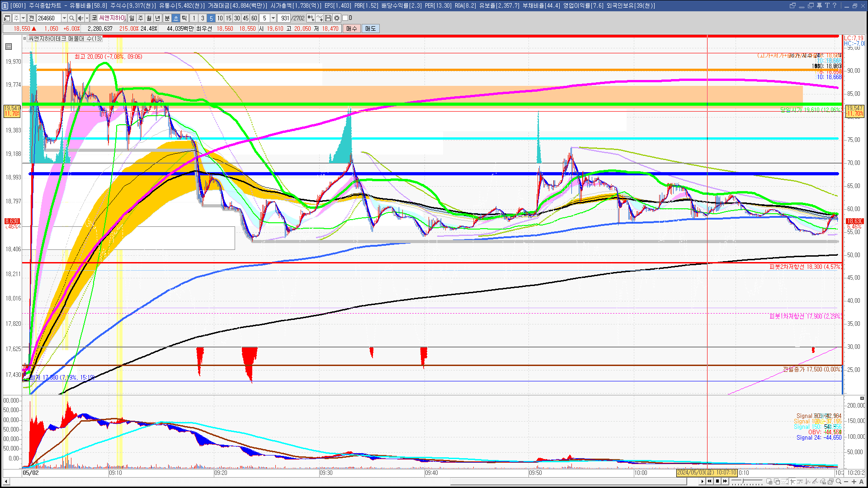
Task: Select the 분 (minute) period toggle
Action: tap(167, 18)
